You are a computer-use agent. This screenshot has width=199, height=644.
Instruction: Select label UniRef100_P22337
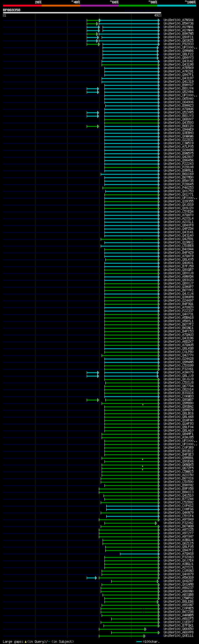pyautogui.click(x=178, y=311)
